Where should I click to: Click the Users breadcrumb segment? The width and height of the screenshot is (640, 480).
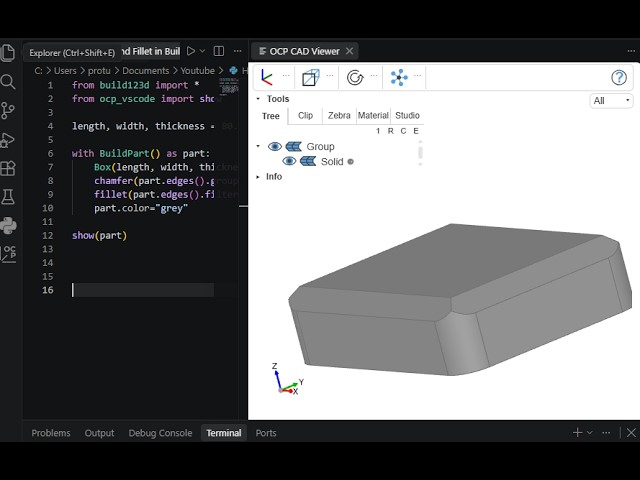point(65,71)
